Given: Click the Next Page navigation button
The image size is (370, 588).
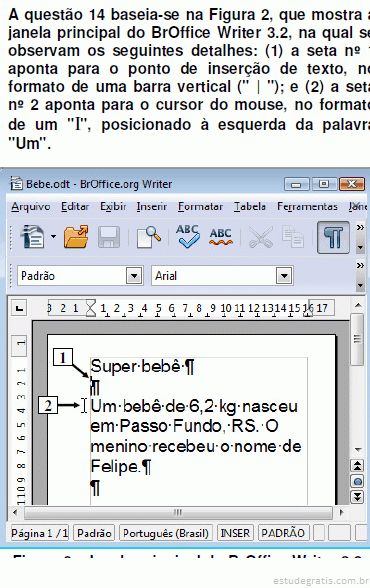Looking at the screenshot, I should point(358,497).
